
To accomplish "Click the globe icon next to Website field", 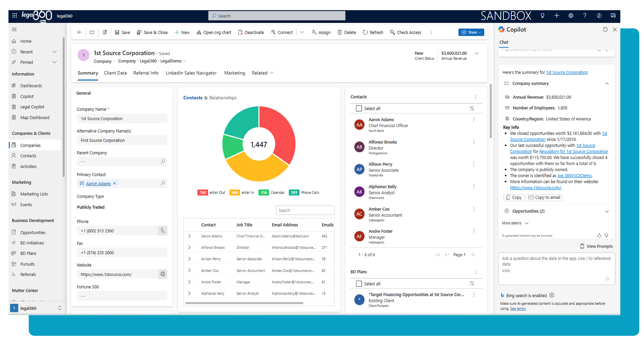I will (163, 274).
